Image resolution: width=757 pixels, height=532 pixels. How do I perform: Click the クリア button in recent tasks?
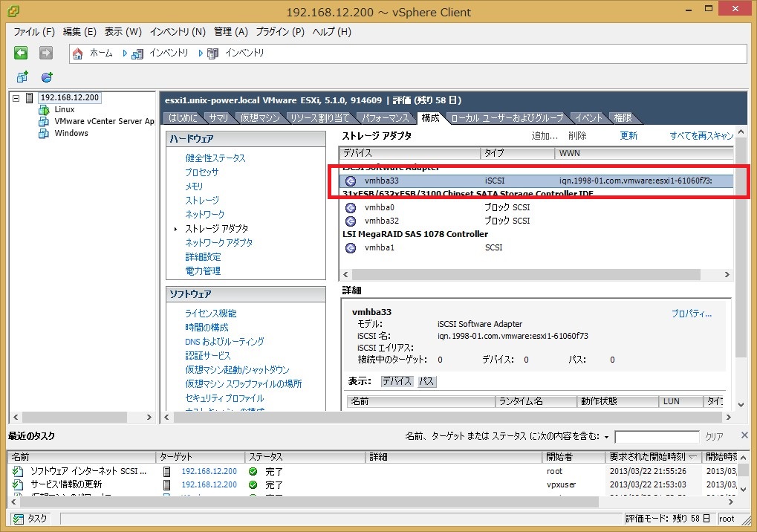click(x=714, y=437)
